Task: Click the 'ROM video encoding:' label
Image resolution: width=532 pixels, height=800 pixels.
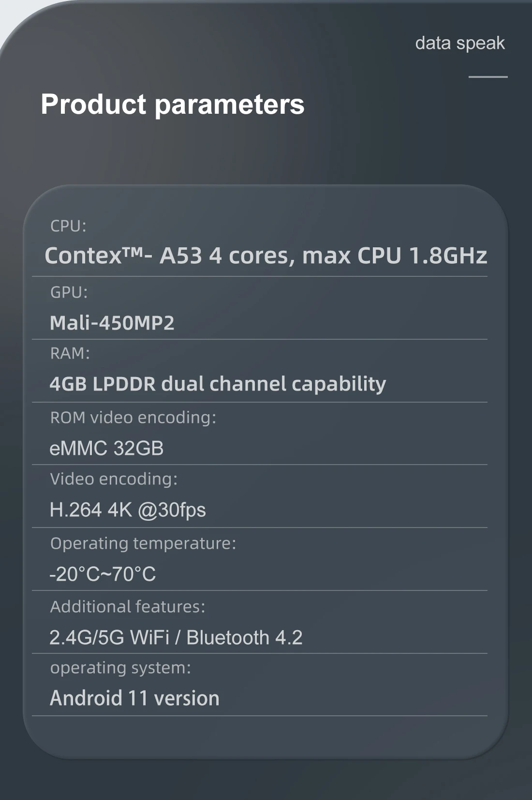Action: tap(133, 417)
